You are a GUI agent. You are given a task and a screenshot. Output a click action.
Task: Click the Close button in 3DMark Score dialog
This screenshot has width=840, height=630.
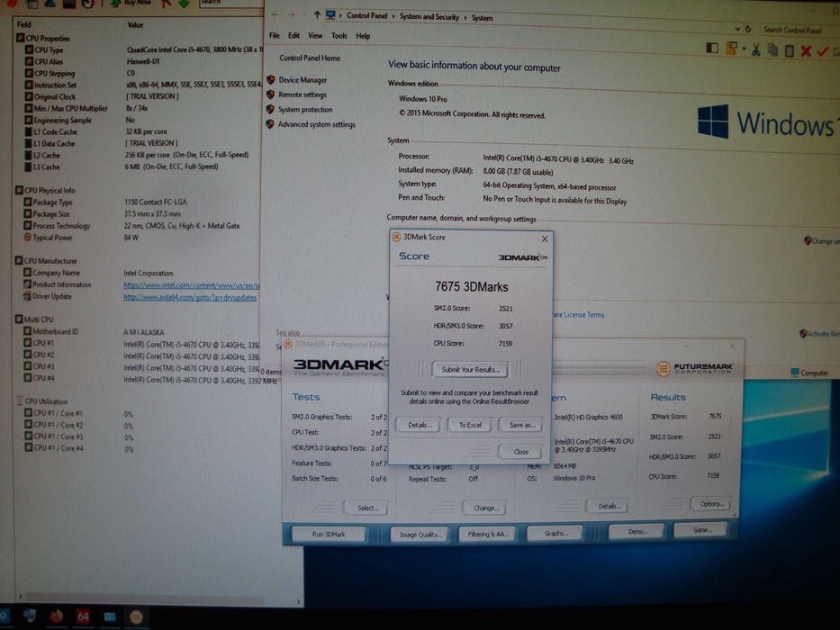(520, 452)
